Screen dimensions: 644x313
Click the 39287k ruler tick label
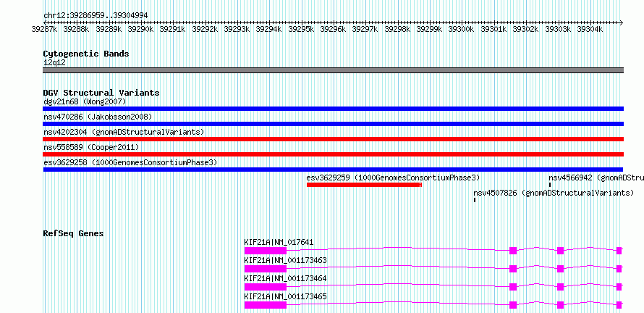(x=44, y=29)
